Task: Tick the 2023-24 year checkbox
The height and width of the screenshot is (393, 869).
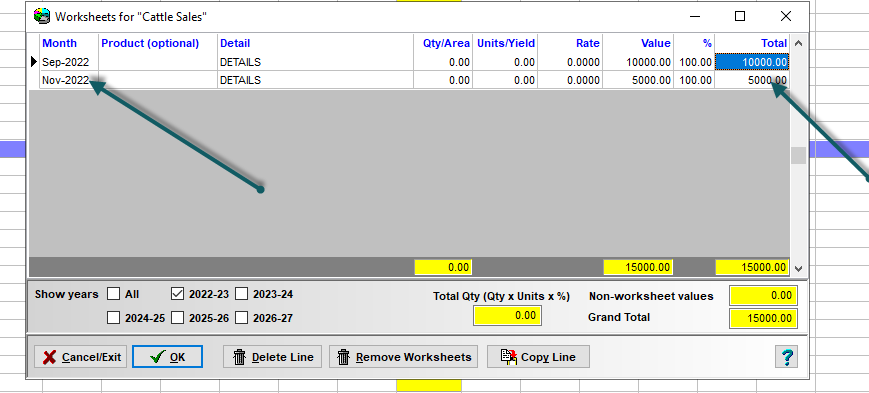Action: (242, 294)
